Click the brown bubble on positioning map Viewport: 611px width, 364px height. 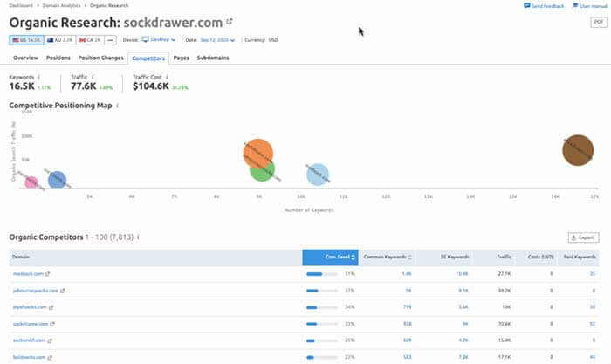click(578, 150)
